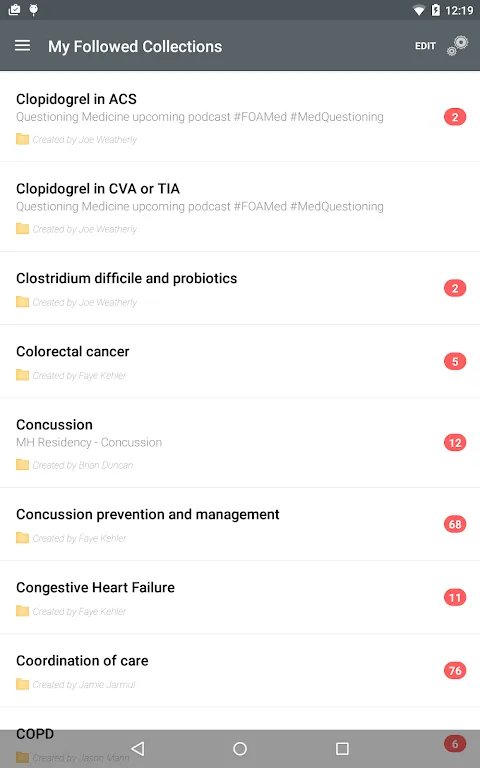Open Concussion prevention and management collection
Screen dimensions: 480x768
click(x=240, y=525)
